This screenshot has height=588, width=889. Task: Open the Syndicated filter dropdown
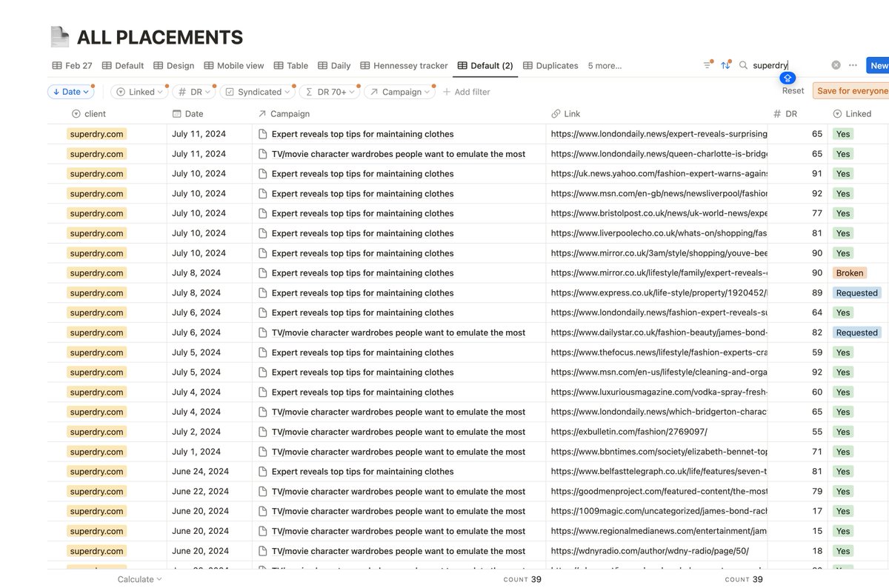[x=258, y=92]
